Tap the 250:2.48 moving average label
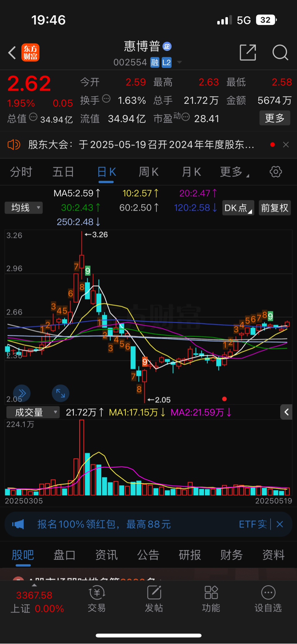 point(79,222)
